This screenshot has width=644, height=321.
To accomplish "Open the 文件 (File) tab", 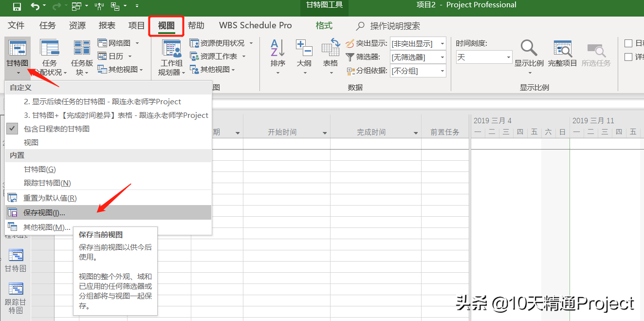I will point(16,25).
